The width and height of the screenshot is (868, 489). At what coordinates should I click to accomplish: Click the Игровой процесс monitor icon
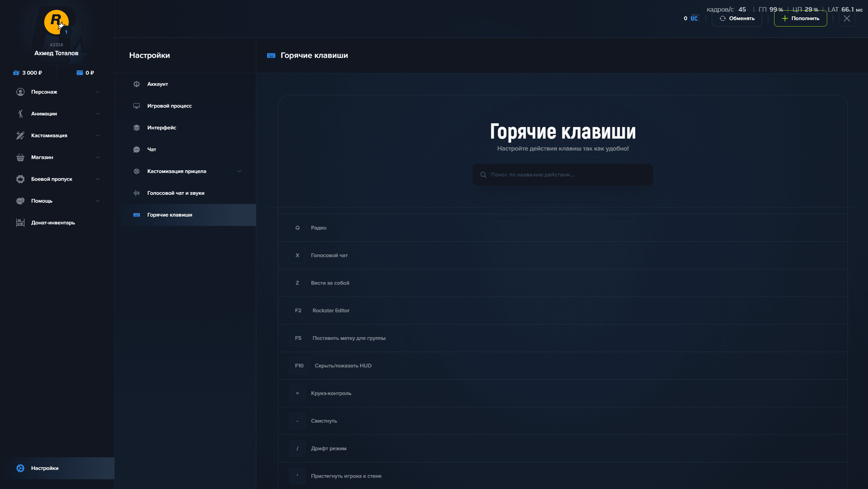(136, 106)
